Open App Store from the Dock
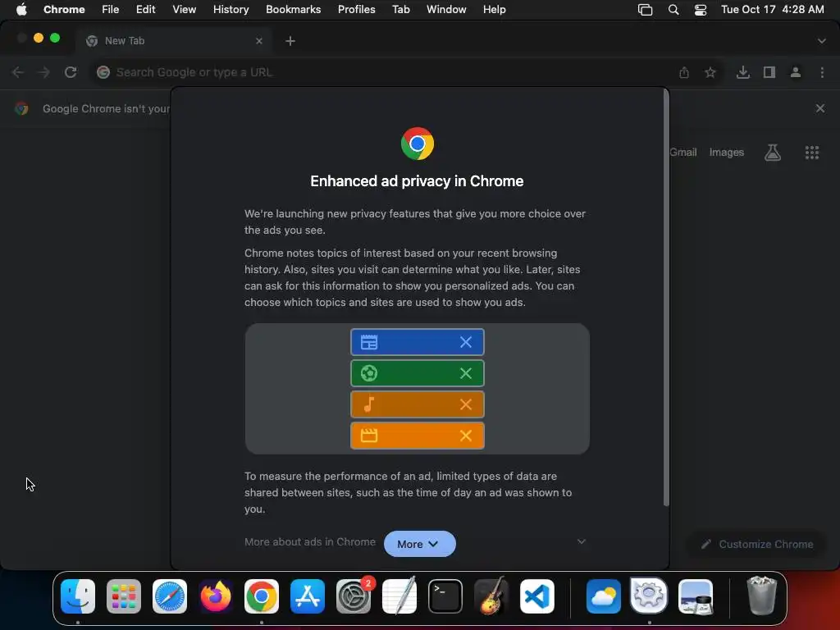This screenshot has height=630, width=840. tap(308, 596)
